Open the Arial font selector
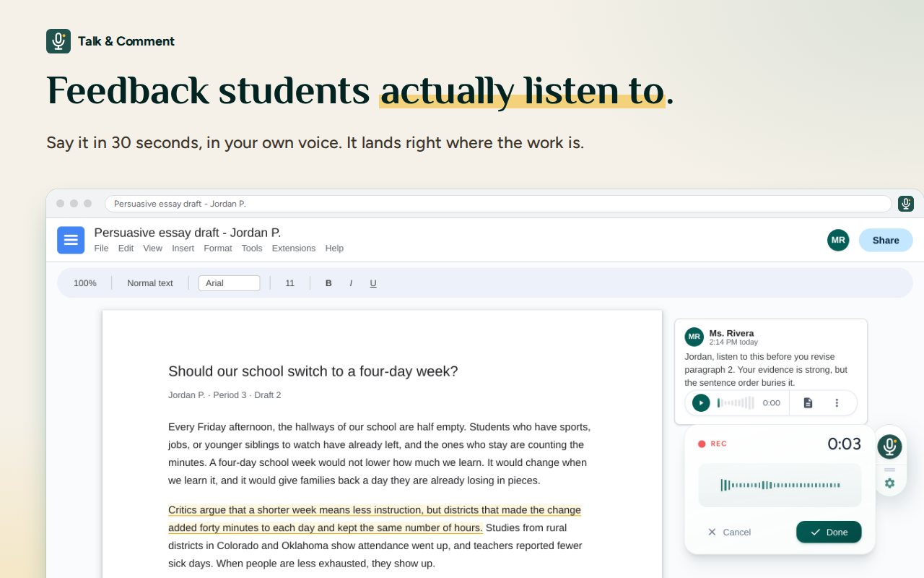924x578 pixels. (x=229, y=283)
